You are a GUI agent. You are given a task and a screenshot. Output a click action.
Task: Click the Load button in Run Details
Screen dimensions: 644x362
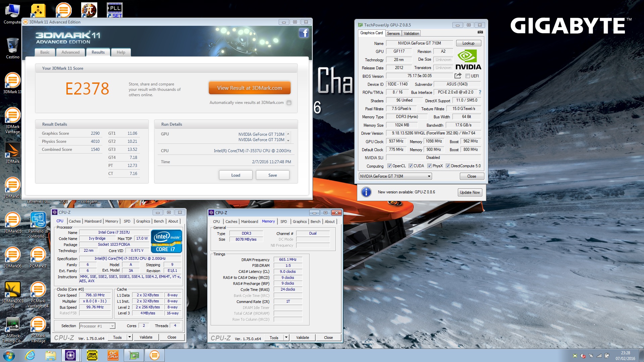click(235, 175)
